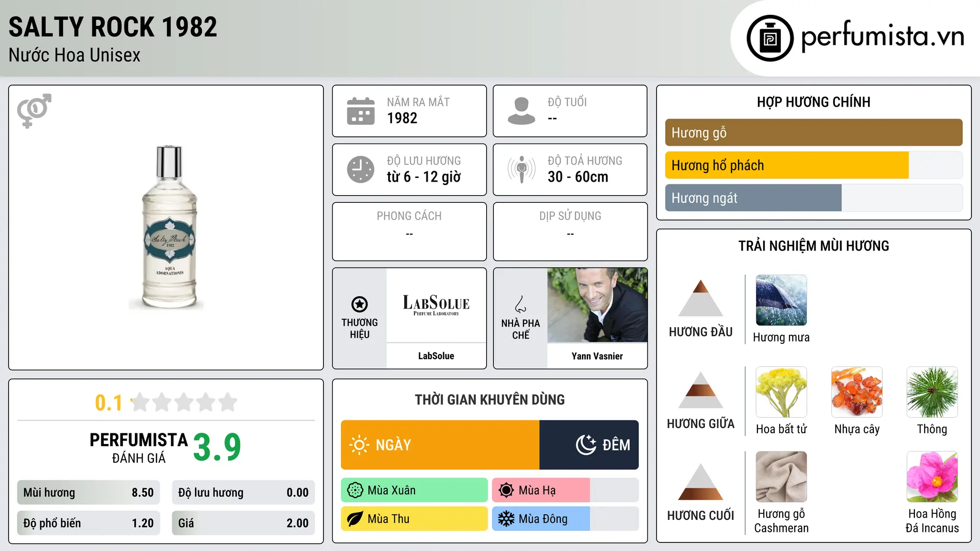Click the perfumista.vn perfume bottle logo
The height and width of the screenshot is (551, 980).
pyautogui.click(x=770, y=38)
